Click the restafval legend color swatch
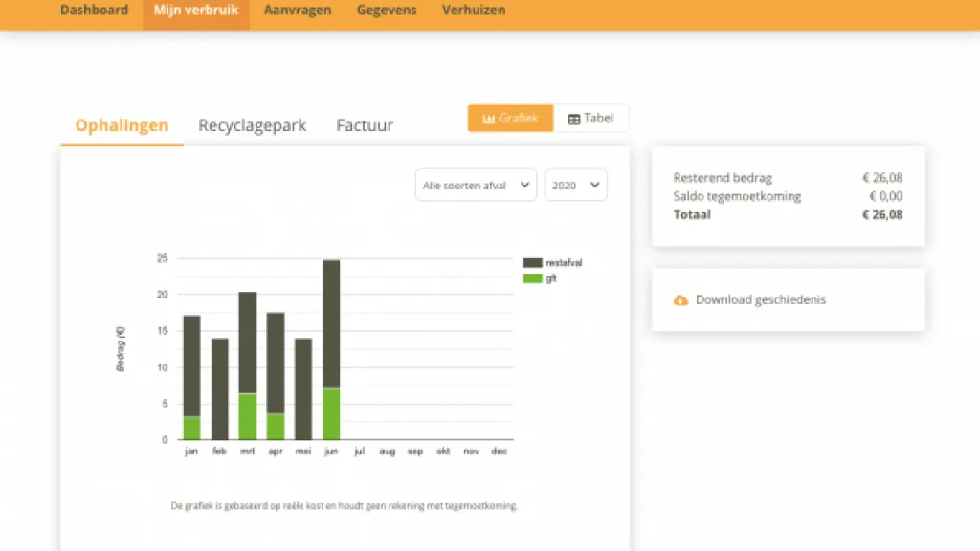Image resolution: width=980 pixels, height=551 pixels. pyautogui.click(x=533, y=262)
